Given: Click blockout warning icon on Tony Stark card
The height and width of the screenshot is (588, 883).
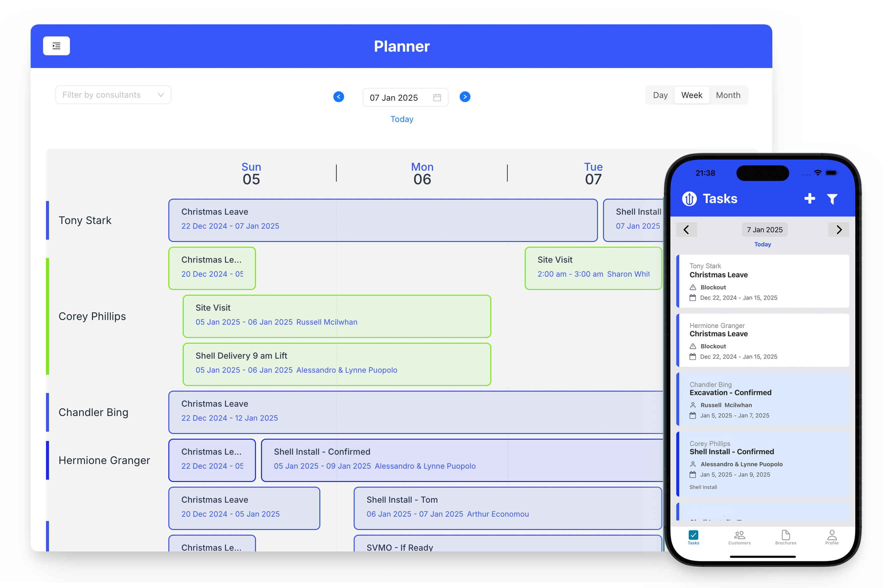Looking at the screenshot, I should [x=693, y=287].
